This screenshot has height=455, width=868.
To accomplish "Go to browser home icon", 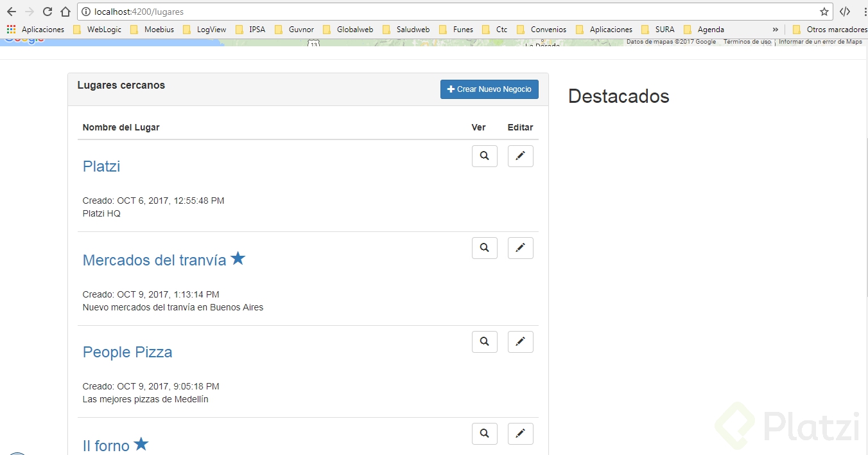I will pos(65,12).
